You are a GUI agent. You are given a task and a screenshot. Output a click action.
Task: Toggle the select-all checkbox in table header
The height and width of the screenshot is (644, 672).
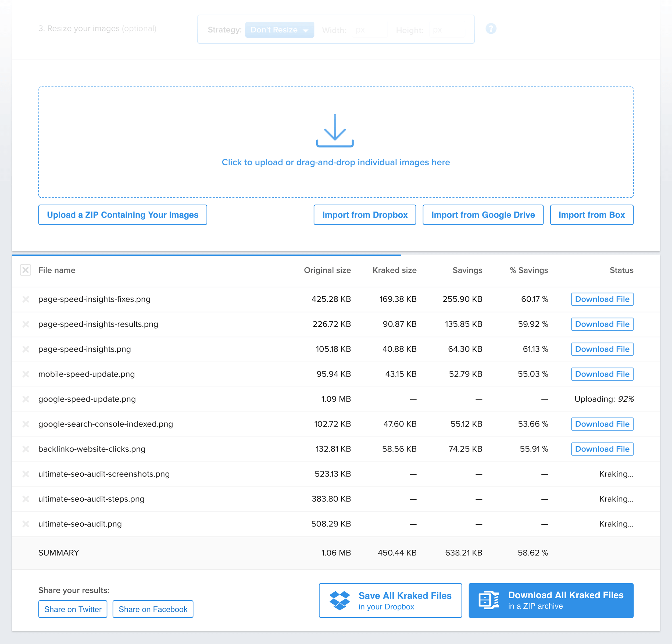point(25,270)
